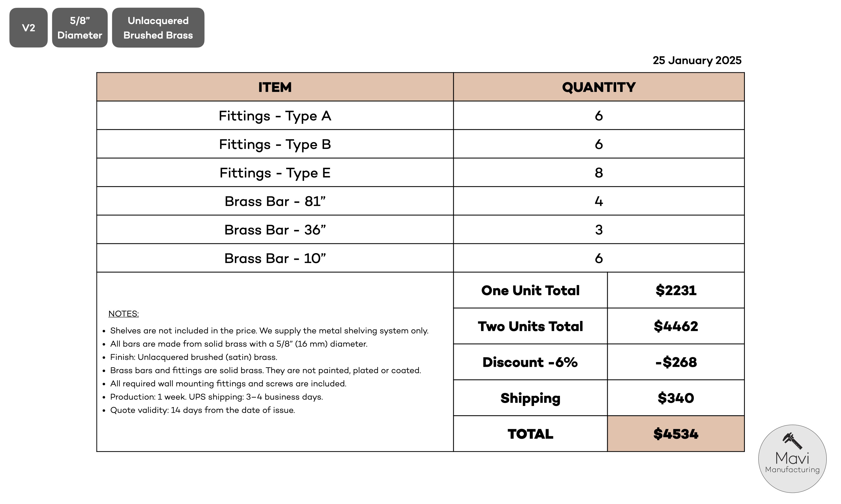Click the underlined NOTES heading
Image resolution: width=841 pixels, height=504 pixels.
[x=123, y=314]
